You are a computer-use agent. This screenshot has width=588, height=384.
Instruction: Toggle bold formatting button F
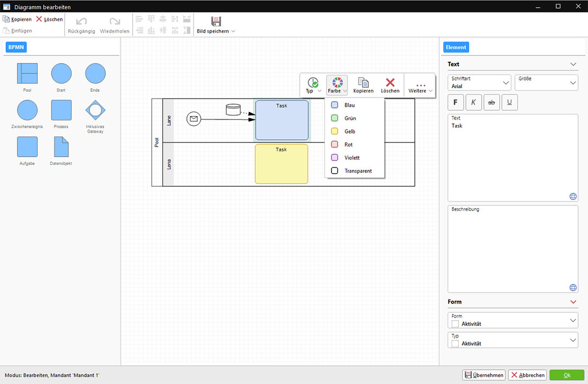(x=455, y=102)
